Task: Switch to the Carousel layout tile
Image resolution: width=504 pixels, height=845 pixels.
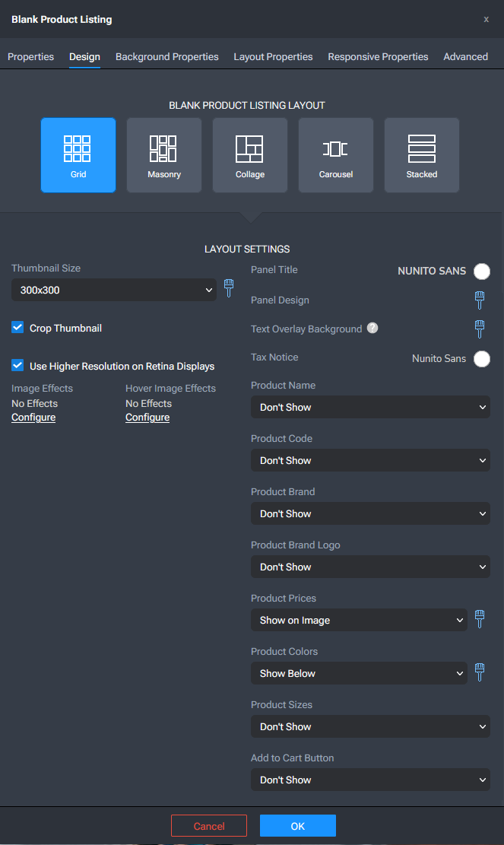Action: (336, 155)
